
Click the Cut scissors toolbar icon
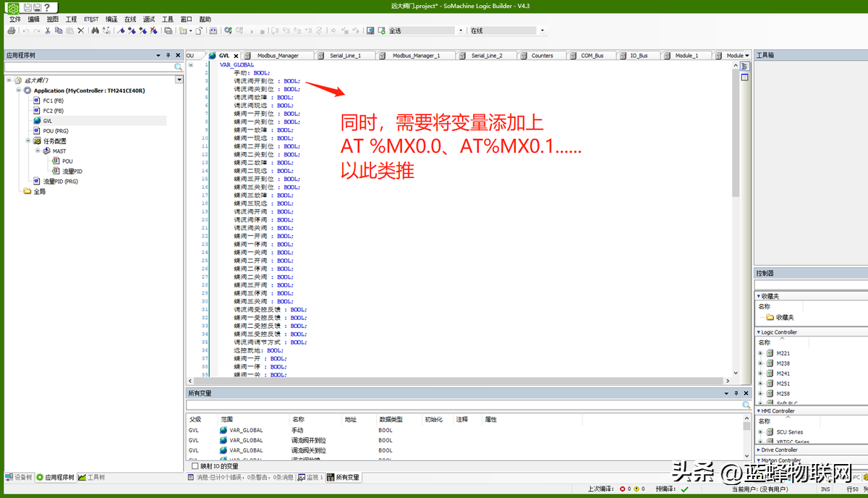(x=48, y=31)
